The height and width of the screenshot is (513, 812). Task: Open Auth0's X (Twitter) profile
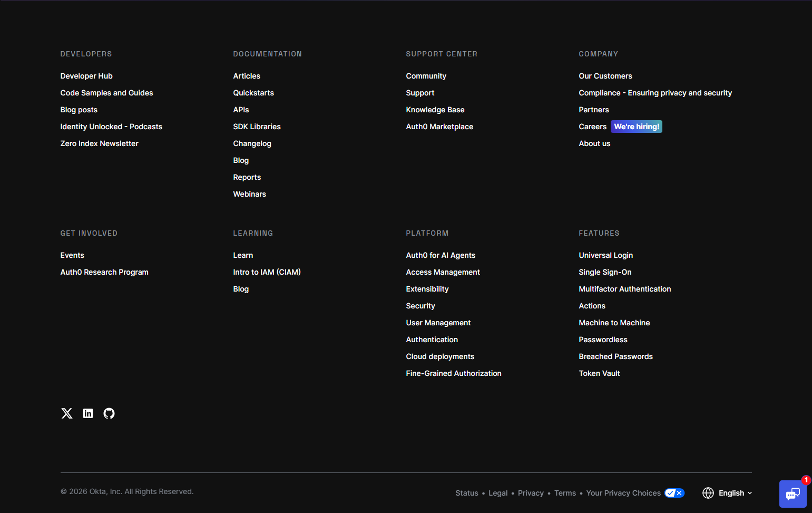pyautogui.click(x=66, y=413)
